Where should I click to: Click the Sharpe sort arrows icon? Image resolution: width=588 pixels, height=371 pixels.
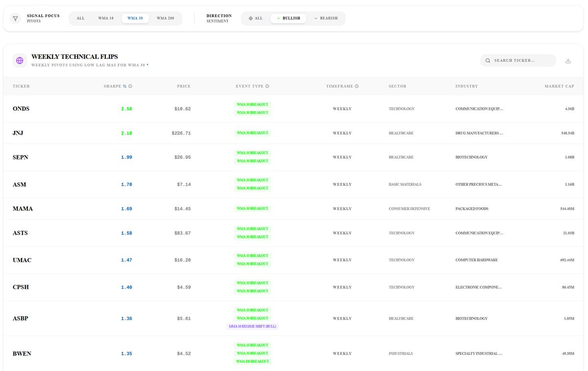tap(124, 86)
